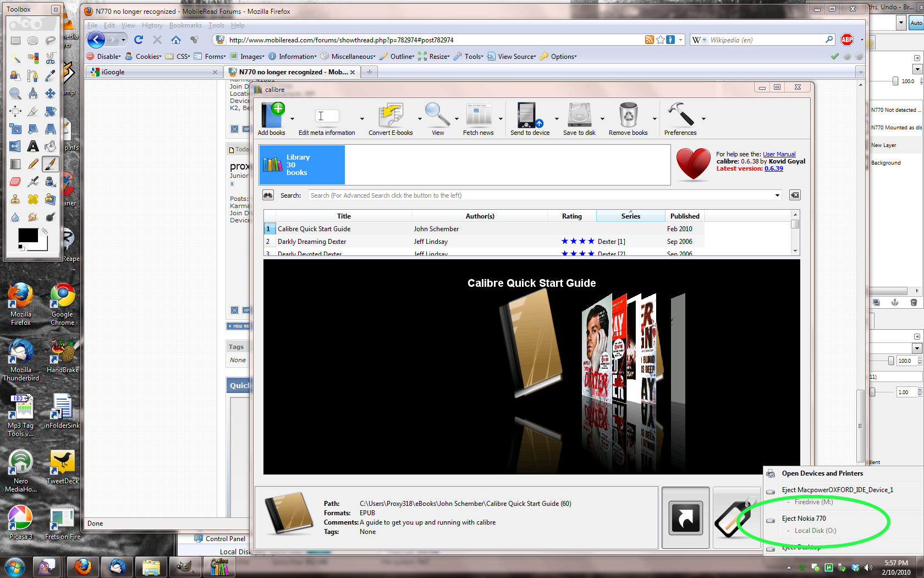Screen dimensions: 924x578
Task: Pick the Free Select lasso tool
Action: 51,40
